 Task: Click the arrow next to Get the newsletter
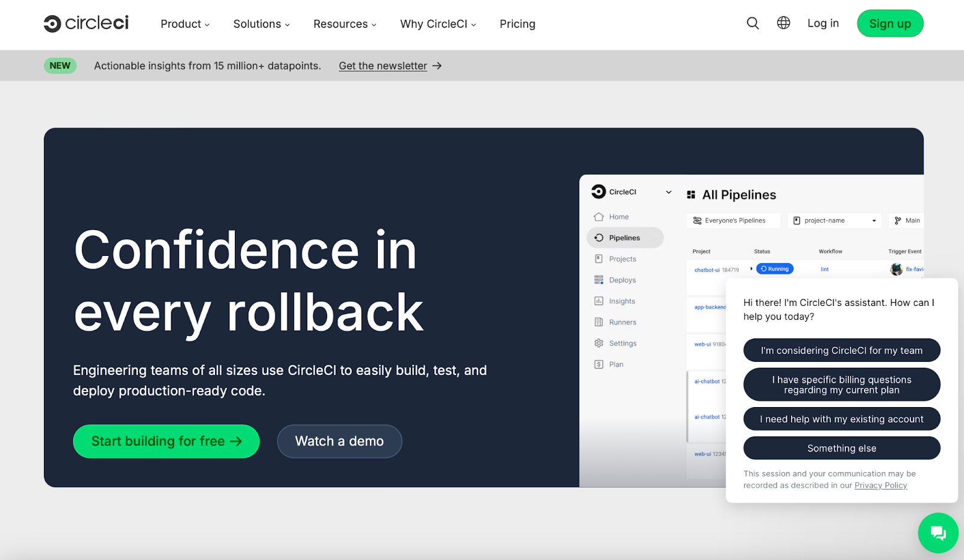(437, 66)
